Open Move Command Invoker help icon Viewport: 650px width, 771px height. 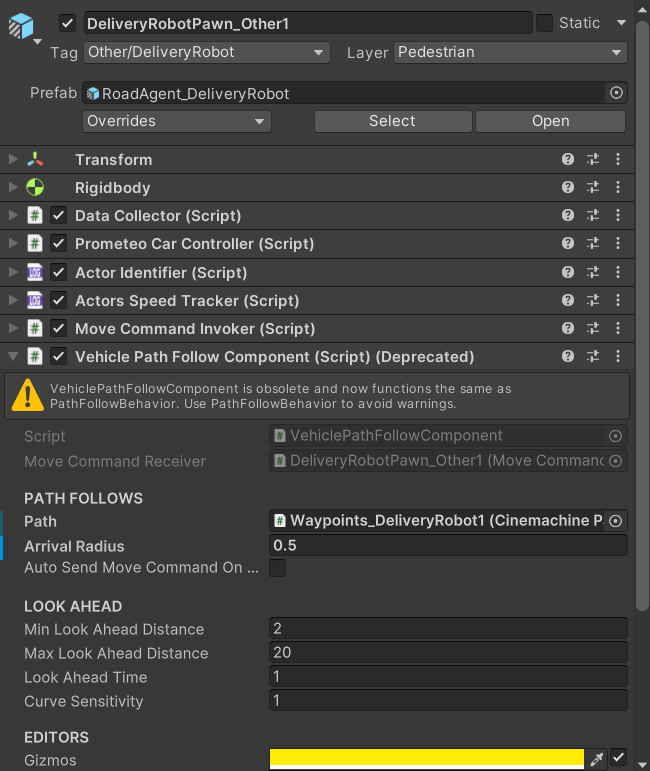[x=568, y=328]
